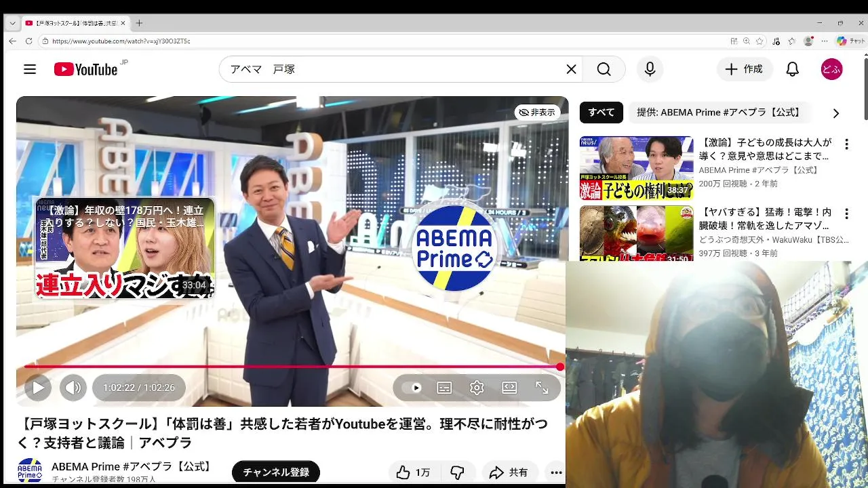
Task: Toggle subtitles with the captions icon
Action: (444, 388)
